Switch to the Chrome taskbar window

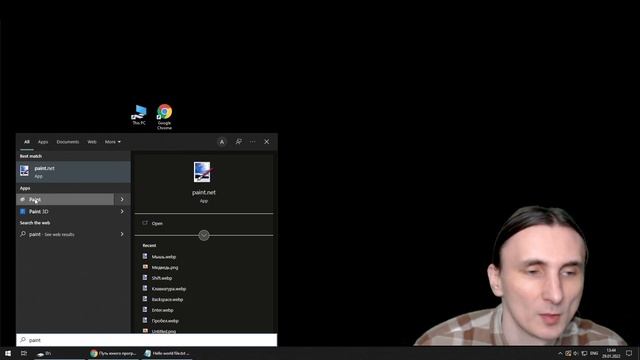[113, 353]
